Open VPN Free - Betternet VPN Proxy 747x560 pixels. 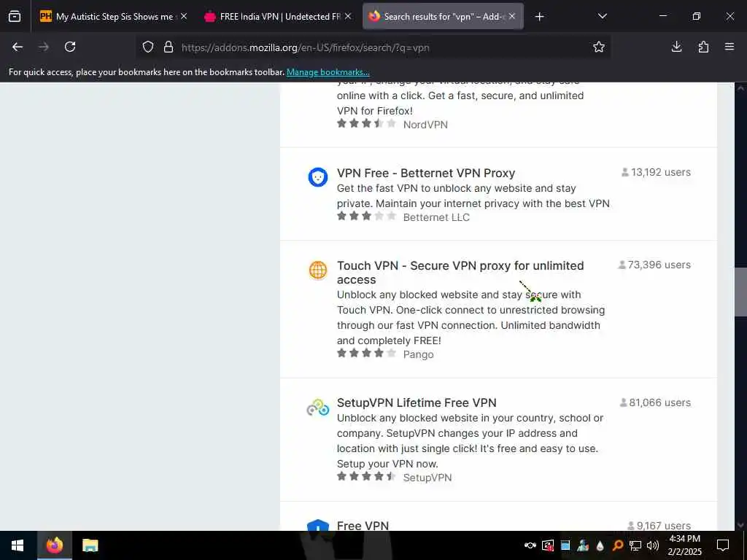pos(426,173)
